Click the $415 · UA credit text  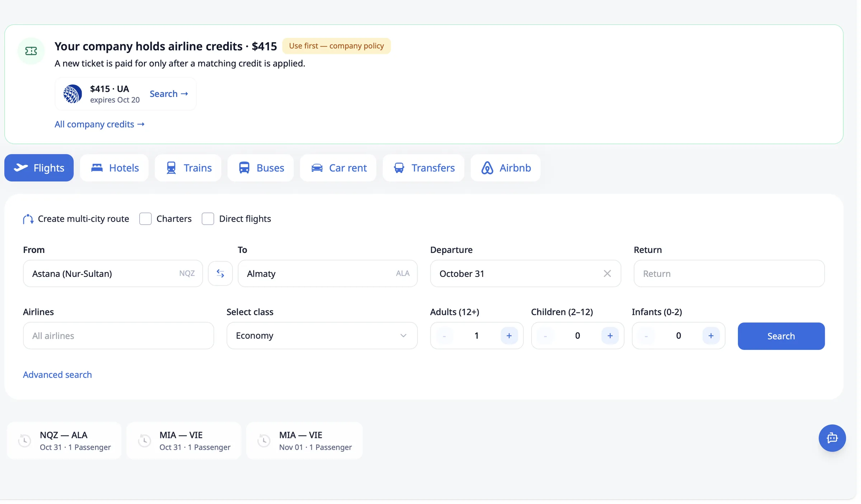coord(109,89)
